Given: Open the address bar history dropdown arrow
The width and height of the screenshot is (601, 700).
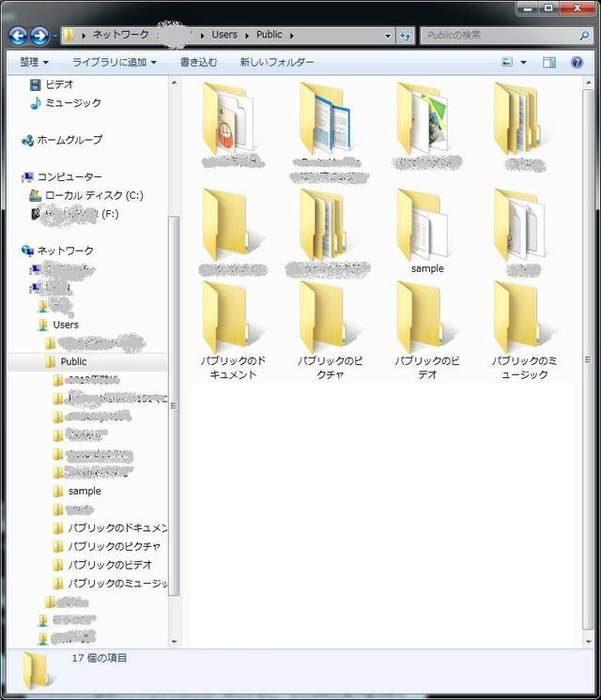Looking at the screenshot, I should click(388, 36).
